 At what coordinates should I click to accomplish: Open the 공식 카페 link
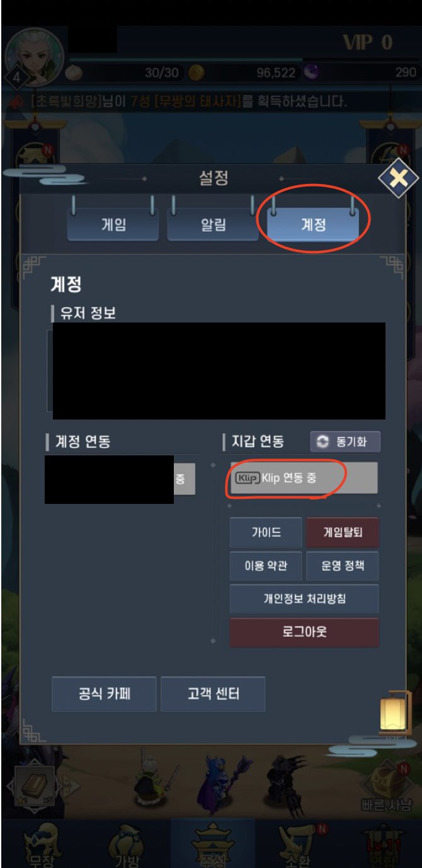point(104,694)
